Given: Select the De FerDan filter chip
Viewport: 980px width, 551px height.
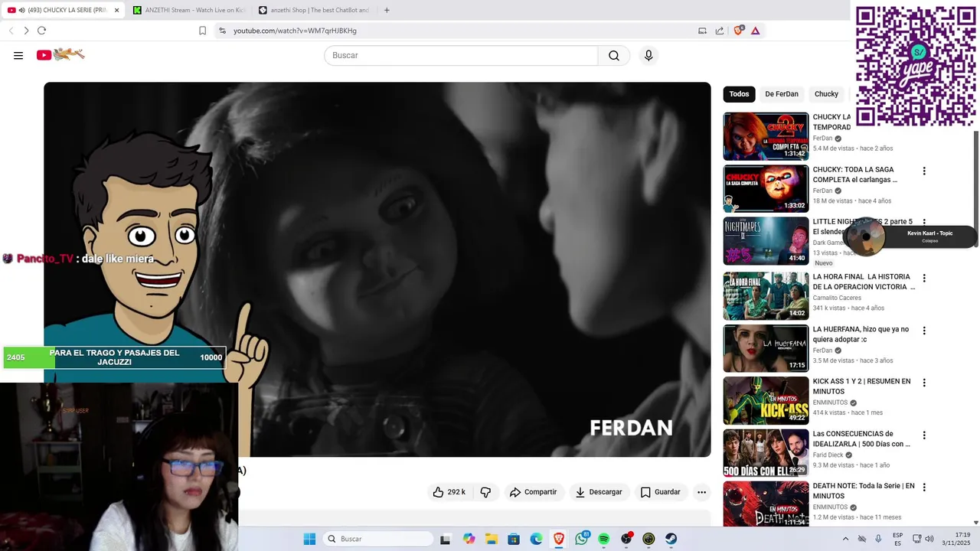Looking at the screenshot, I should click(782, 94).
